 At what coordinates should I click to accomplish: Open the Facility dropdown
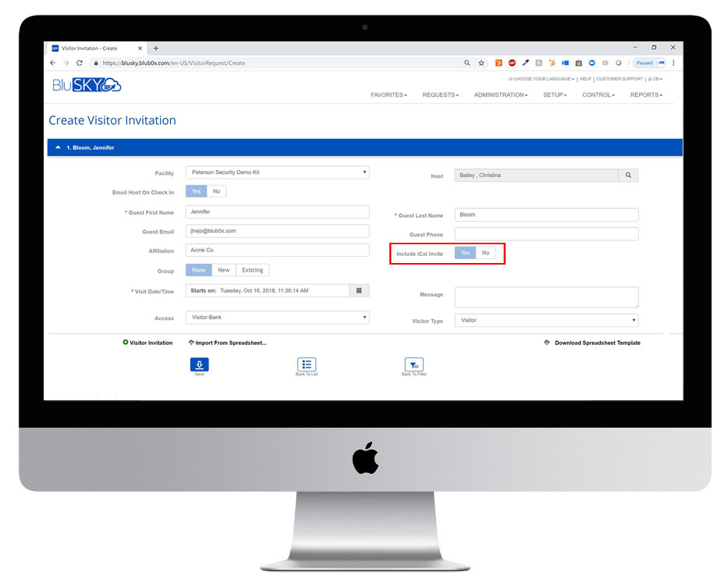(x=277, y=172)
